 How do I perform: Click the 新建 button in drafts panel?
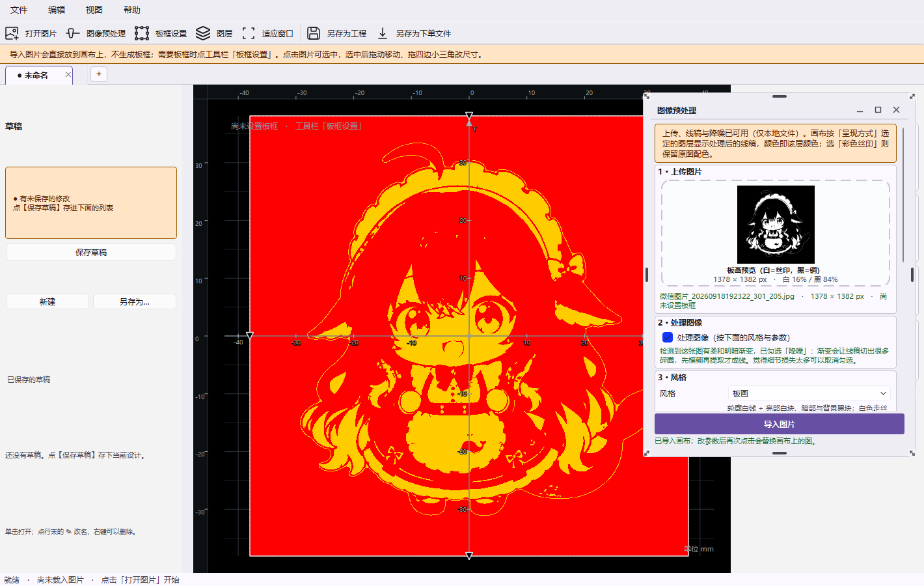point(48,301)
